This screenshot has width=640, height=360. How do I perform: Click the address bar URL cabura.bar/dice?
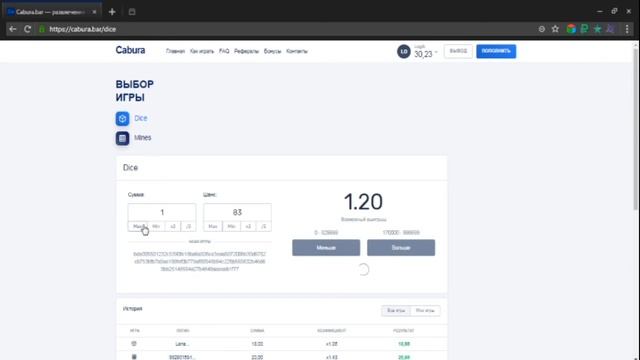(x=83, y=29)
